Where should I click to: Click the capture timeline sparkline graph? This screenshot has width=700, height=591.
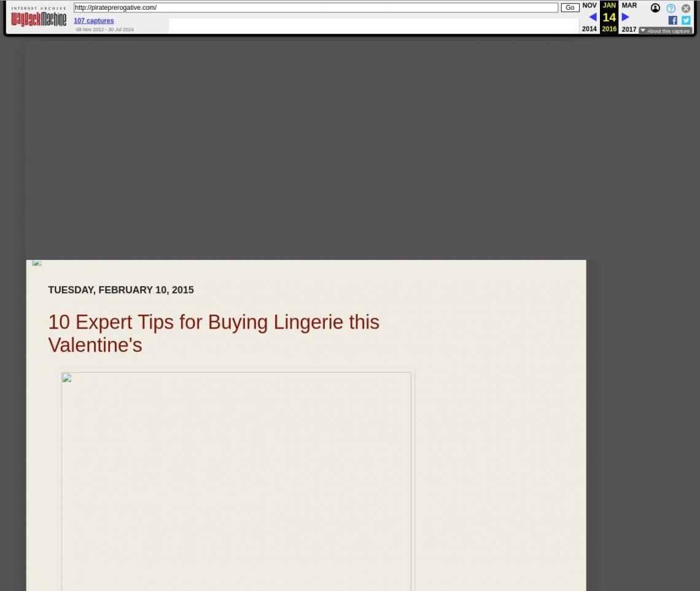(373, 26)
